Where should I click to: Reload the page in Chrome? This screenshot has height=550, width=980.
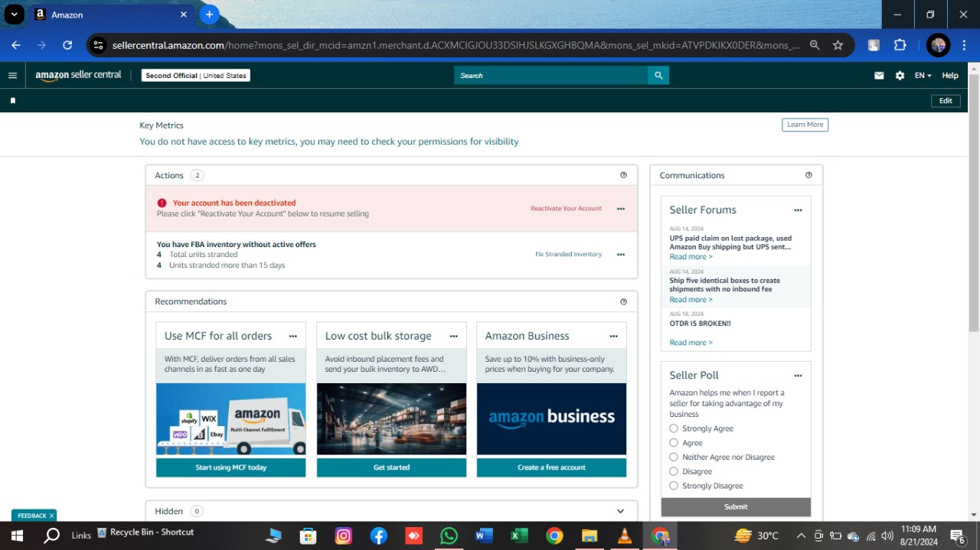click(67, 45)
